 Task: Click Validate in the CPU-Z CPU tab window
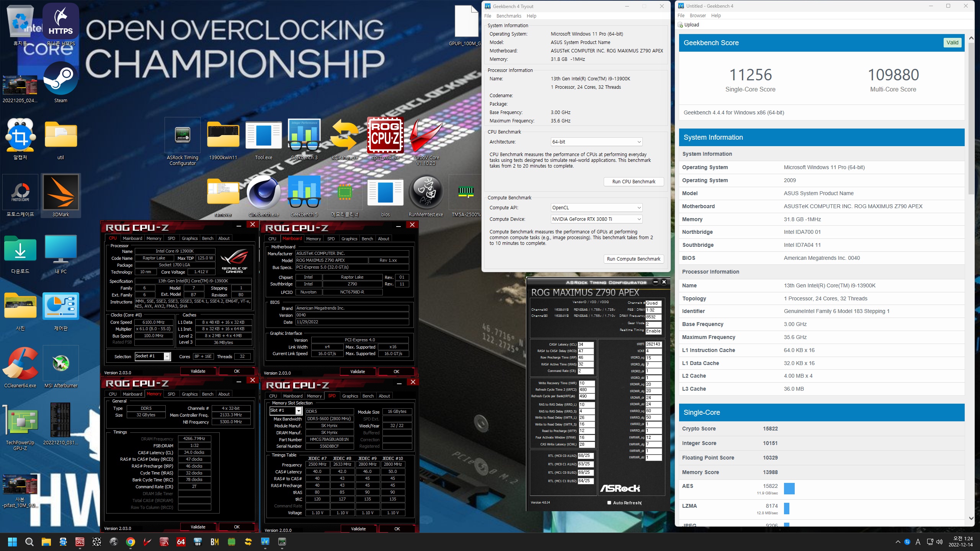point(198,371)
